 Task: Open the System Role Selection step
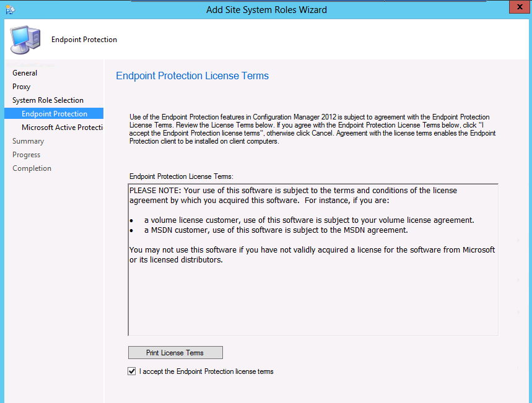48,100
